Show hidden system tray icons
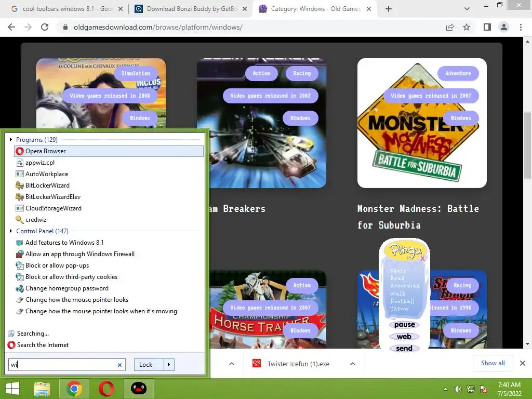This screenshot has height=399, width=532. [x=445, y=389]
